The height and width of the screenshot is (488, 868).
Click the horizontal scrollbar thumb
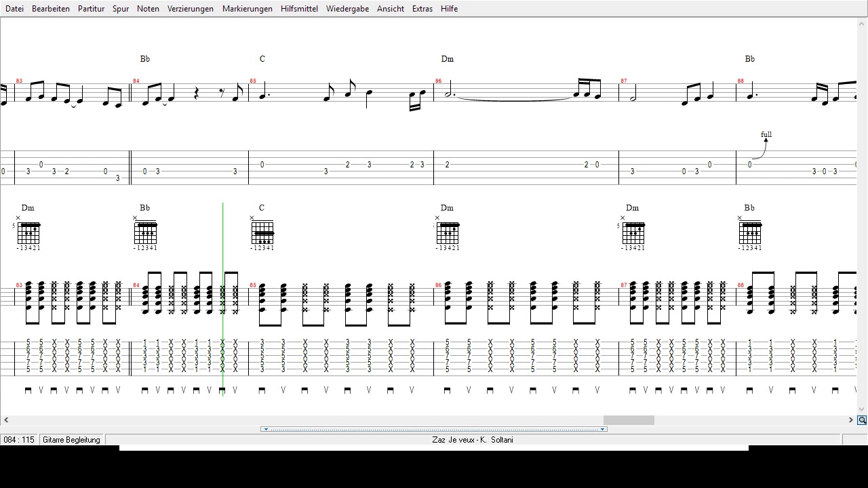629,420
